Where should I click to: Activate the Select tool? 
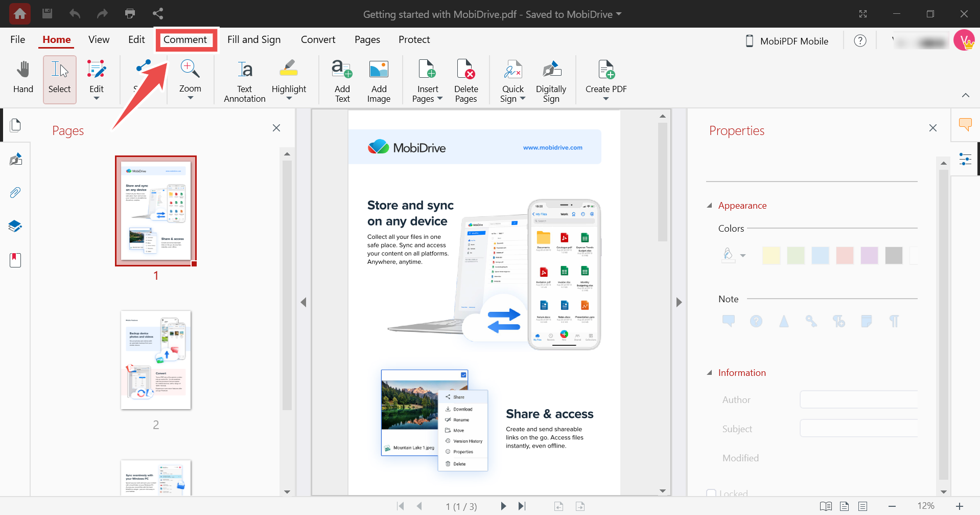(x=60, y=80)
